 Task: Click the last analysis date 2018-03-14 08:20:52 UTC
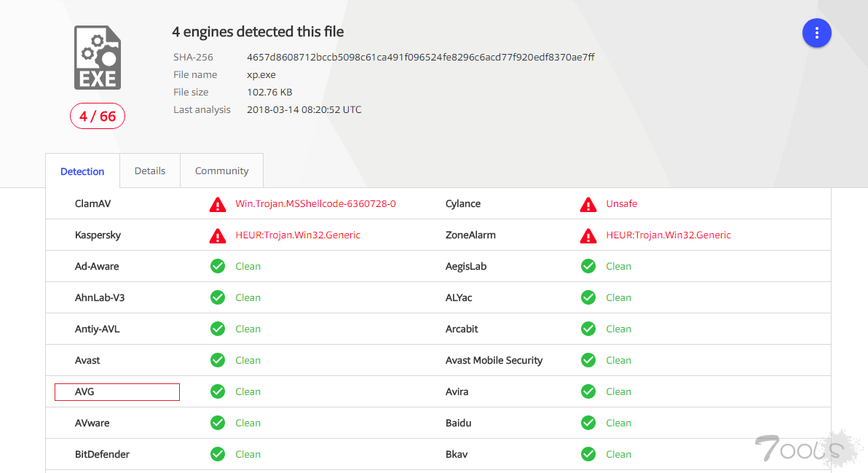click(x=304, y=109)
